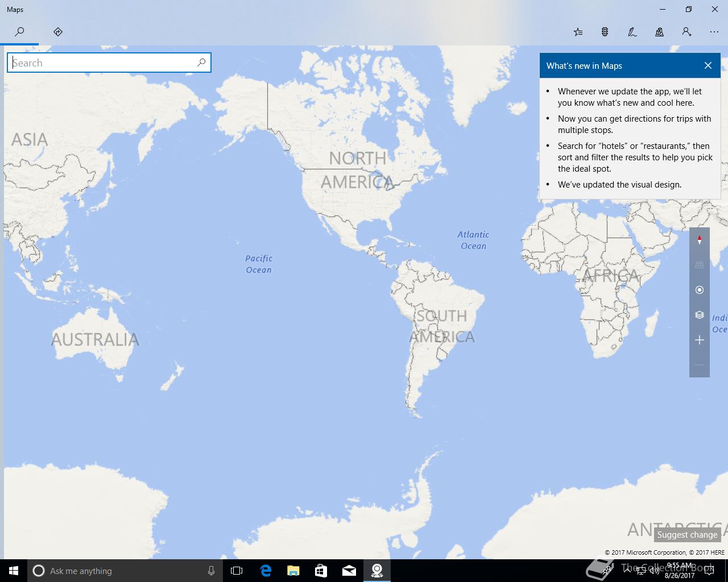The width and height of the screenshot is (728, 582).
Task: Click the Pacific Ocean label
Action: tap(259, 264)
